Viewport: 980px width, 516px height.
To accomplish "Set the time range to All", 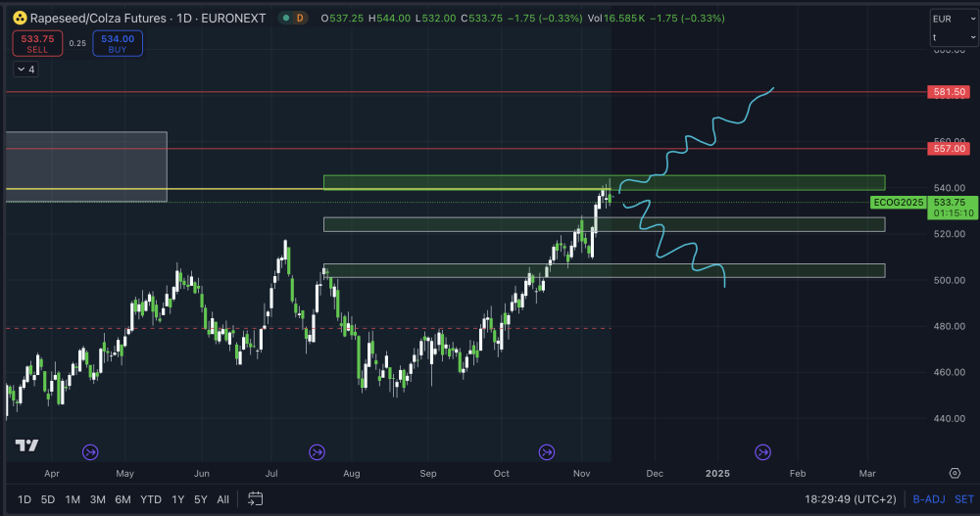I will click(222, 499).
